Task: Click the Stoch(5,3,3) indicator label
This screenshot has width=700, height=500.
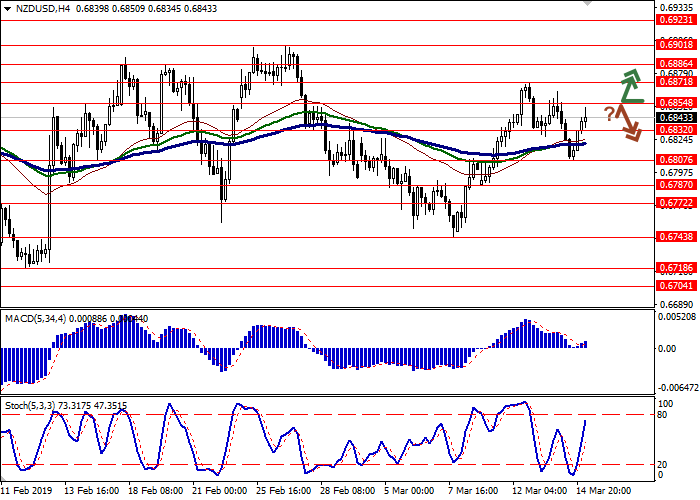Action: (x=32, y=405)
